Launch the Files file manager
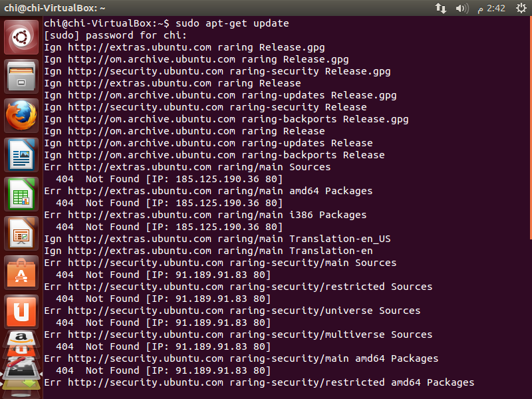 click(22, 76)
